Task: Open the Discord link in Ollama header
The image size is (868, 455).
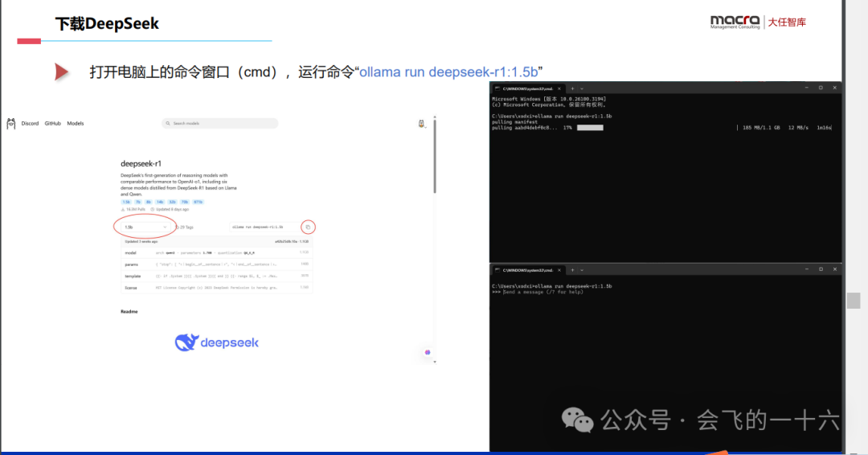Action: [30, 124]
